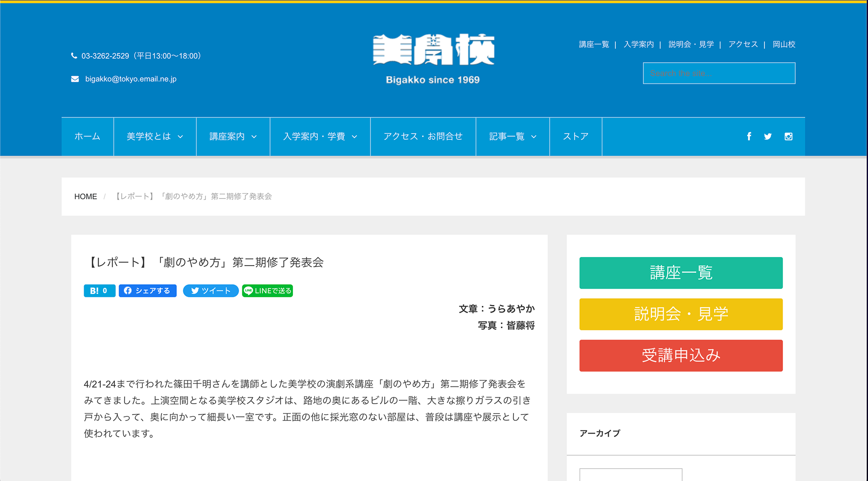
Task: Click HOME in the breadcrumb
Action: point(85,196)
